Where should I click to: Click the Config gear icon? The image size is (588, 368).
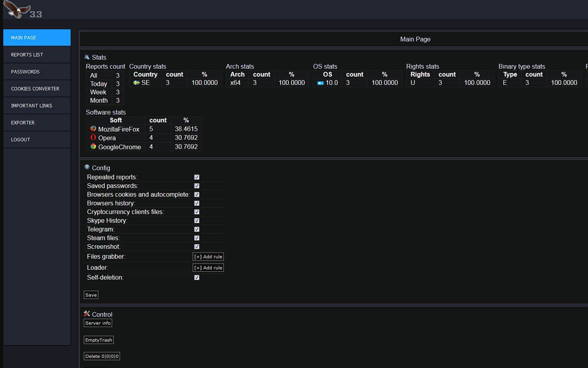(x=87, y=167)
